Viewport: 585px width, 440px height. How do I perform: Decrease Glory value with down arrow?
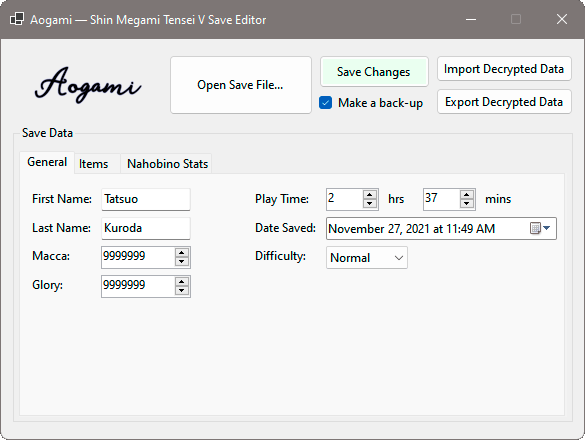pyautogui.click(x=182, y=291)
